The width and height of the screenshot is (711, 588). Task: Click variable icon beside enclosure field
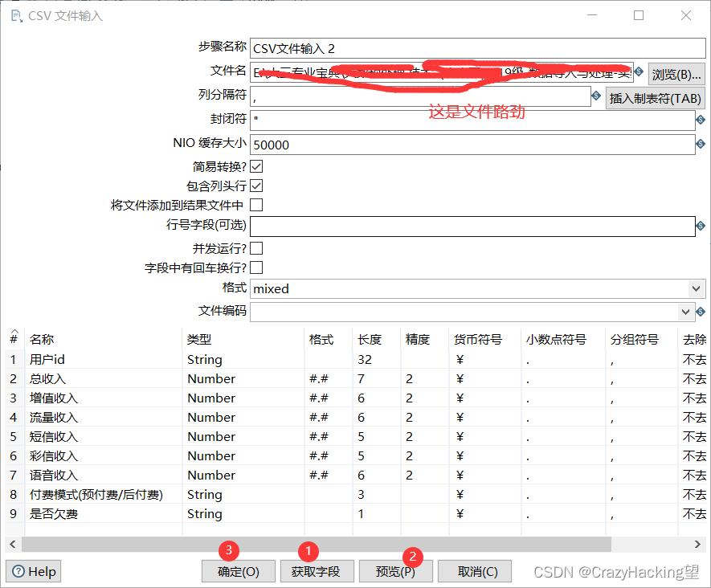click(x=701, y=120)
